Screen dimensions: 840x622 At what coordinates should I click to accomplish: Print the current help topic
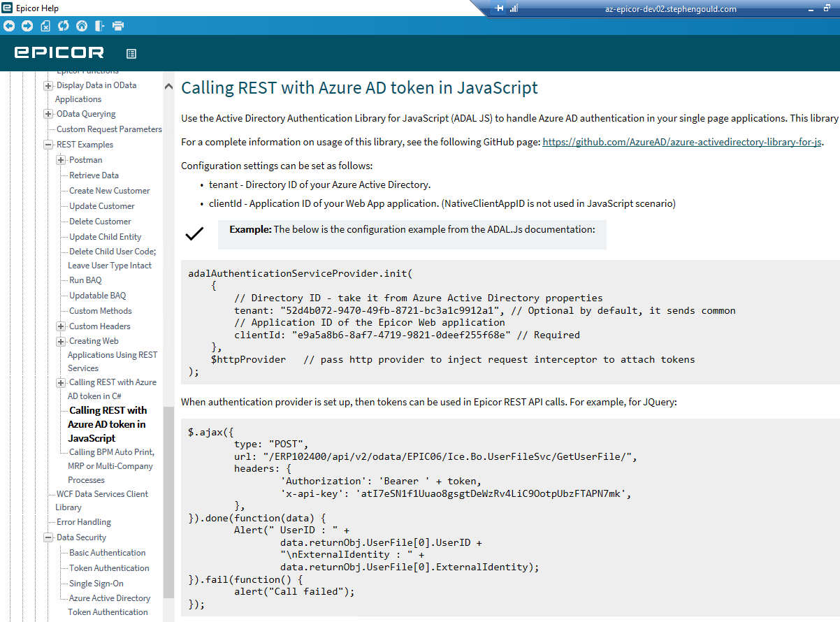pos(118,26)
